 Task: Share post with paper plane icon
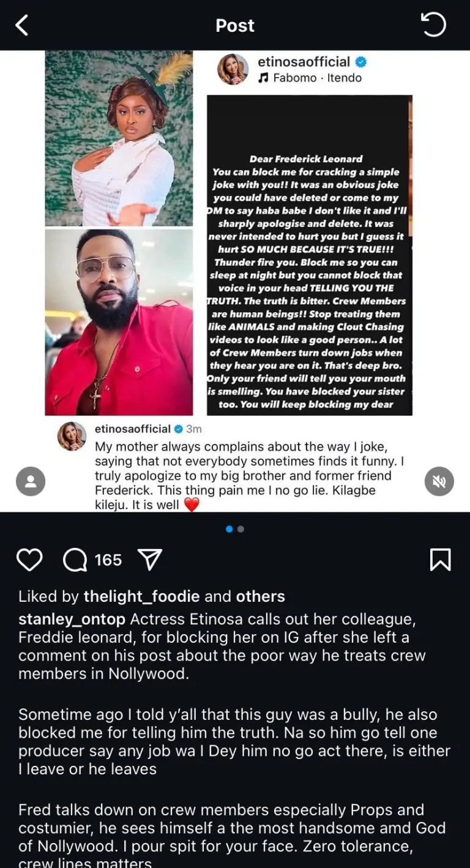point(149,559)
